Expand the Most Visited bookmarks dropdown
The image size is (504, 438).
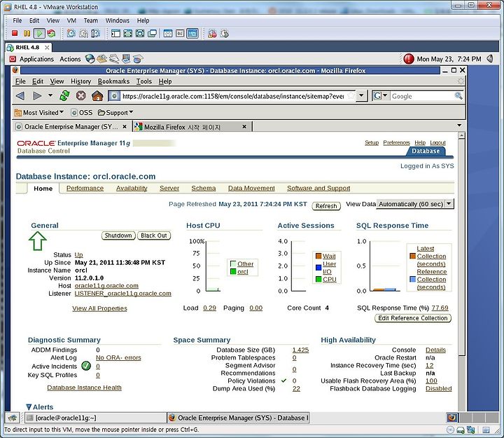[x=39, y=113]
